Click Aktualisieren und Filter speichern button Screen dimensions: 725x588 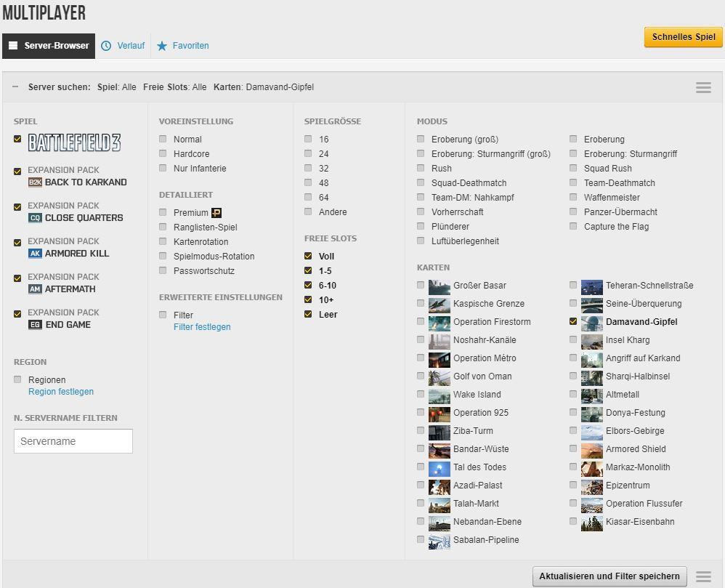click(609, 576)
